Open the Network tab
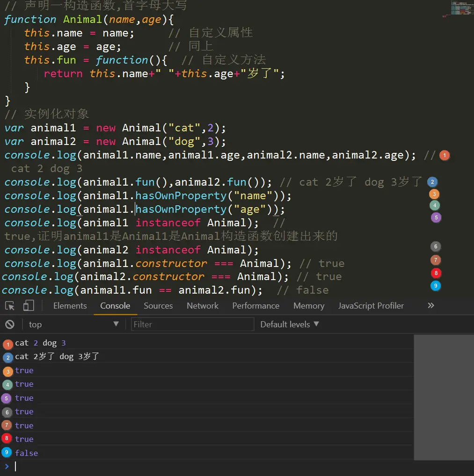The image size is (474, 476). [203, 306]
